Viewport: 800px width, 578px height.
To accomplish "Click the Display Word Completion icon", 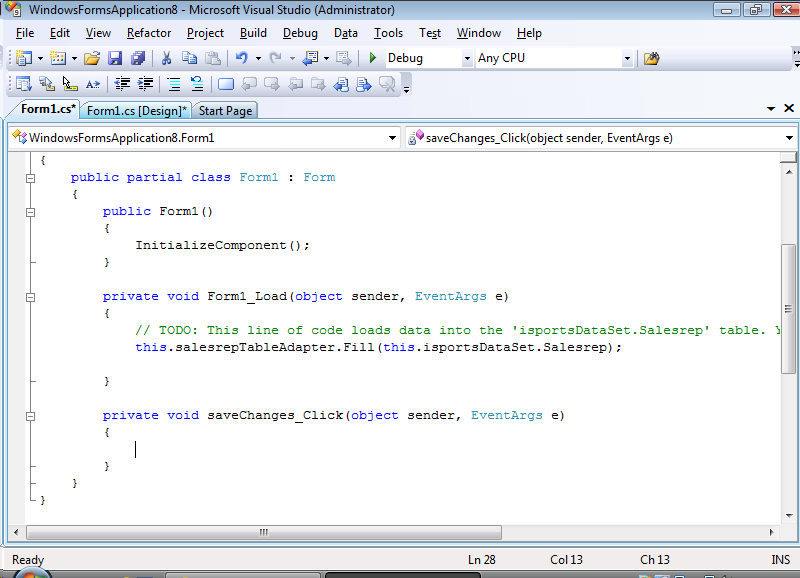I will [93, 84].
